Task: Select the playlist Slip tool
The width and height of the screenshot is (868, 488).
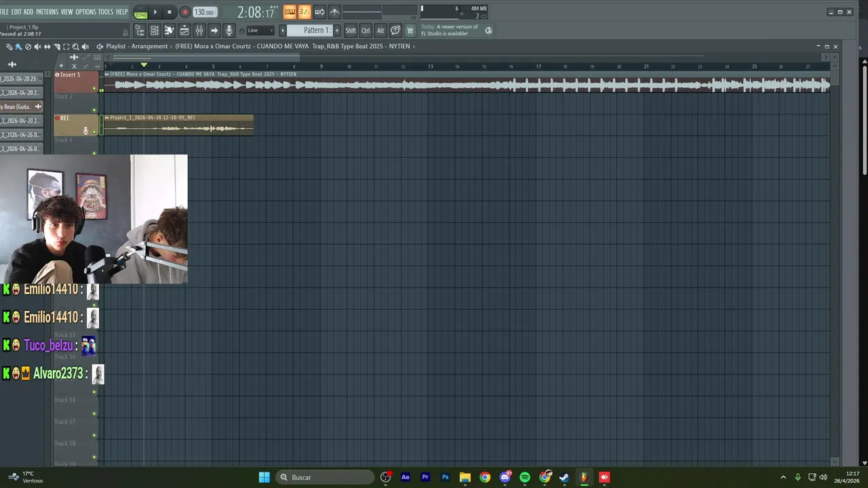Action: (47, 47)
